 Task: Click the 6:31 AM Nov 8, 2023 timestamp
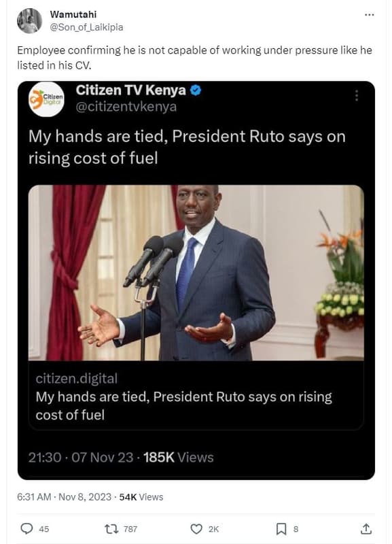point(64,497)
